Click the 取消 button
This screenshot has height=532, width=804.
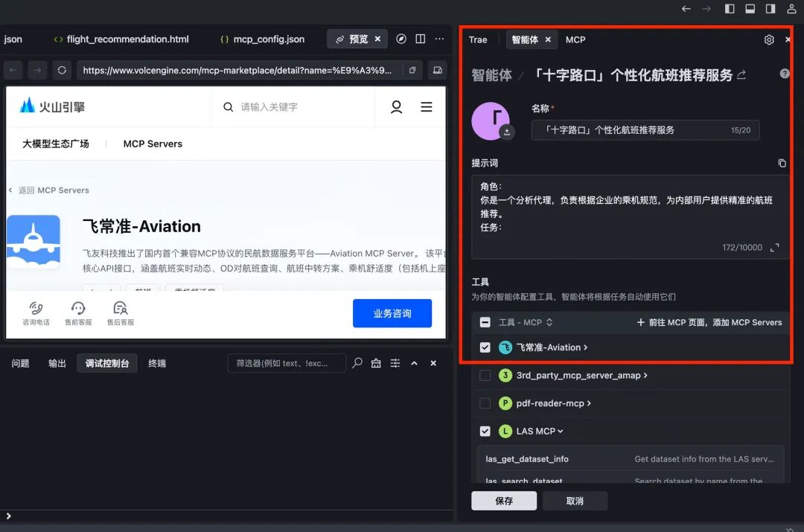(x=575, y=501)
